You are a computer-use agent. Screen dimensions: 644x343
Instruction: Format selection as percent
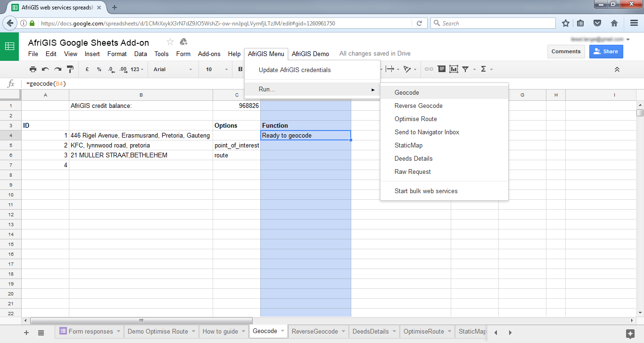[x=99, y=69]
